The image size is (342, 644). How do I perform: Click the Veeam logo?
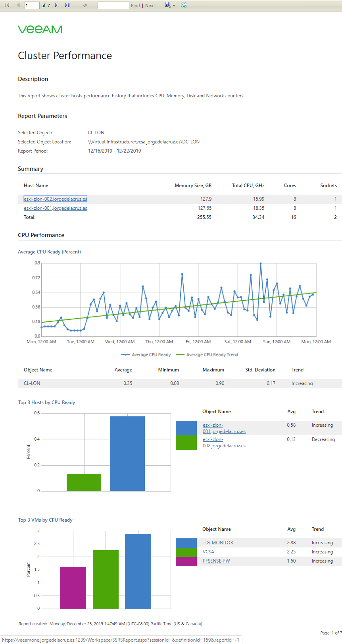pyautogui.click(x=40, y=29)
